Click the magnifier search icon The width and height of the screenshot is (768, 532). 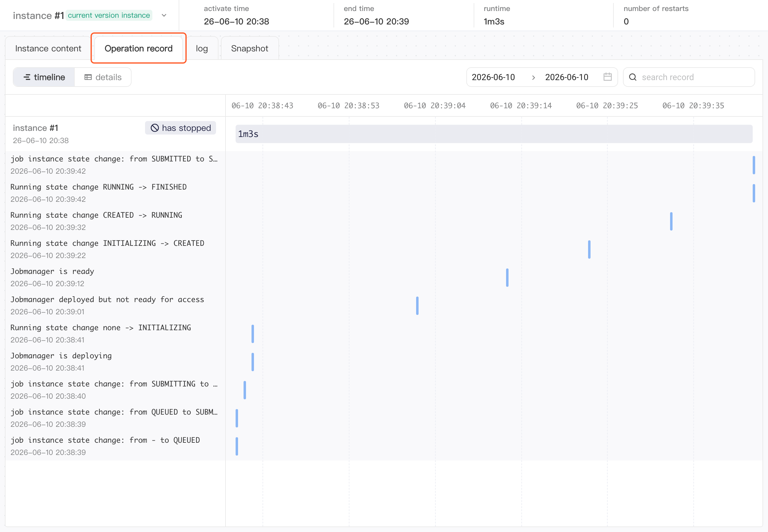632,77
